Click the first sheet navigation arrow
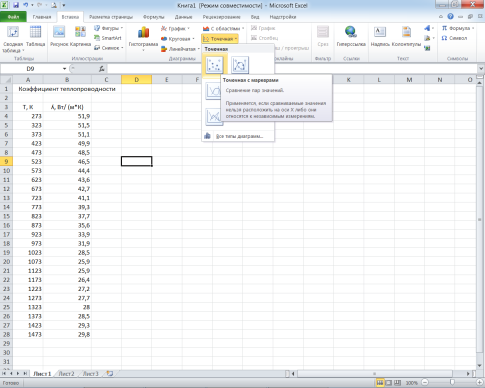Image resolution: width=485 pixels, height=388 pixels. coord(4,374)
